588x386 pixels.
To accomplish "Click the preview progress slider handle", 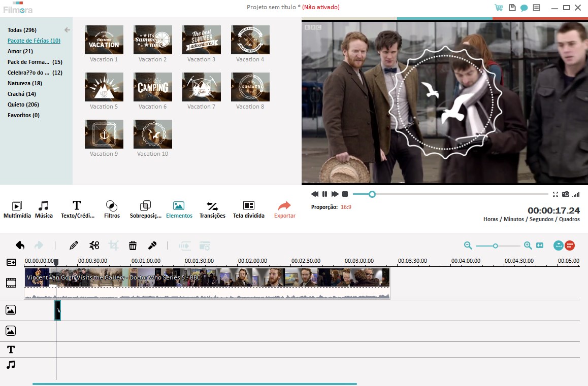I will [372, 194].
